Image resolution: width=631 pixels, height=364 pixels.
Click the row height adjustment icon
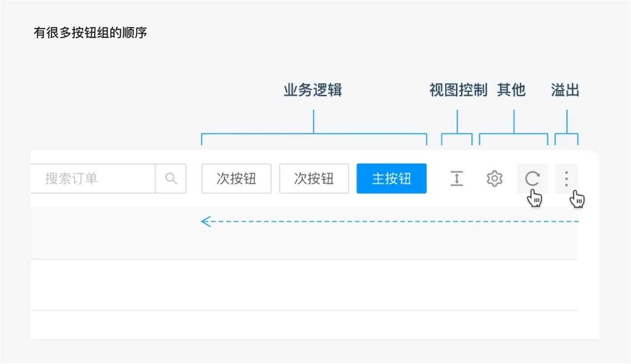[x=456, y=179]
